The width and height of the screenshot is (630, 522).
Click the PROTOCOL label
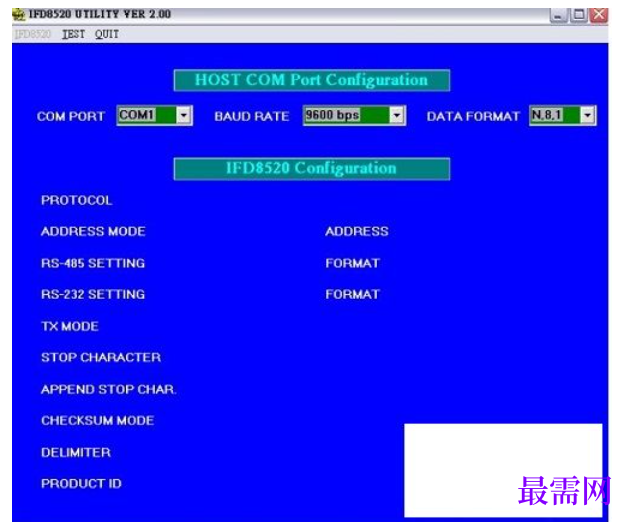coord(77,200)
